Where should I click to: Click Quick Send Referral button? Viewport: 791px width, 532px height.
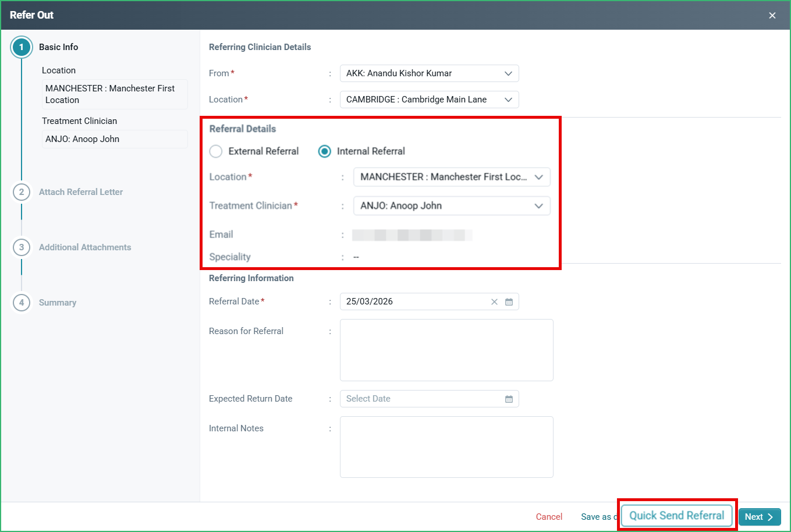tap(677, 516)
